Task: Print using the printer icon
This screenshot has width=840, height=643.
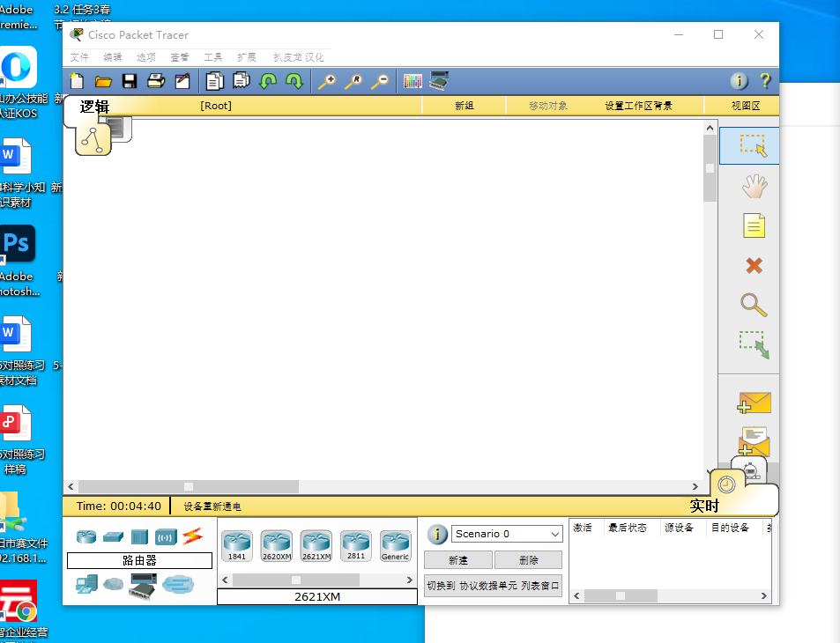Action: pos(156,81)
